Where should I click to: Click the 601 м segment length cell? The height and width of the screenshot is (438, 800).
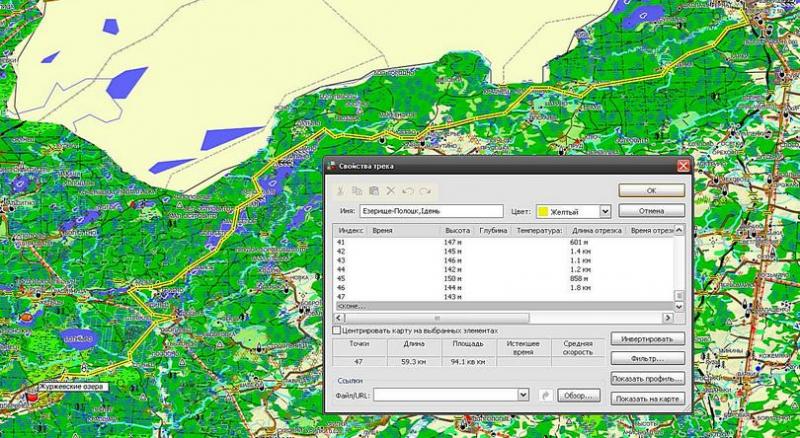pyautogui.click(x=579, y=242)
